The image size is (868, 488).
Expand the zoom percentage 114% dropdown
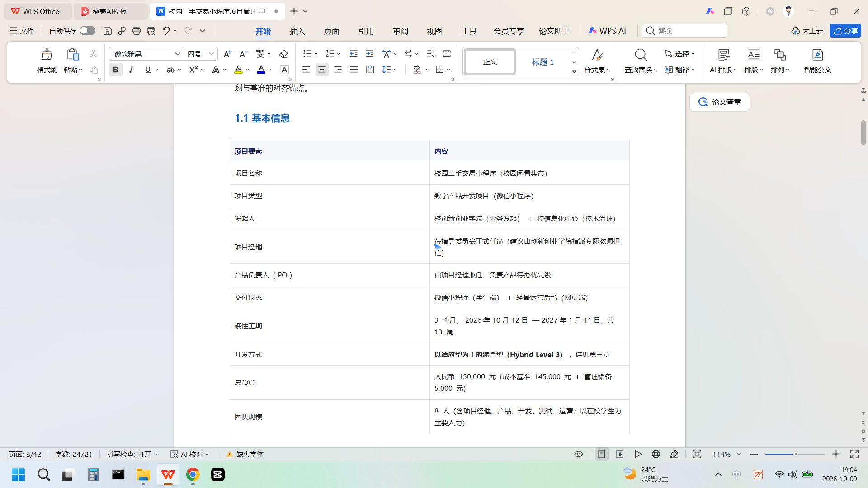739,454
